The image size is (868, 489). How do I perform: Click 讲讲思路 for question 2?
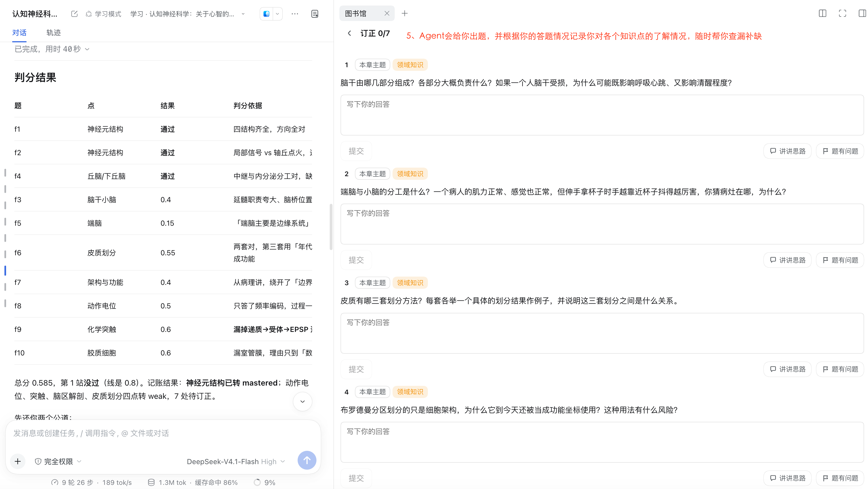(x=788, y=260)
